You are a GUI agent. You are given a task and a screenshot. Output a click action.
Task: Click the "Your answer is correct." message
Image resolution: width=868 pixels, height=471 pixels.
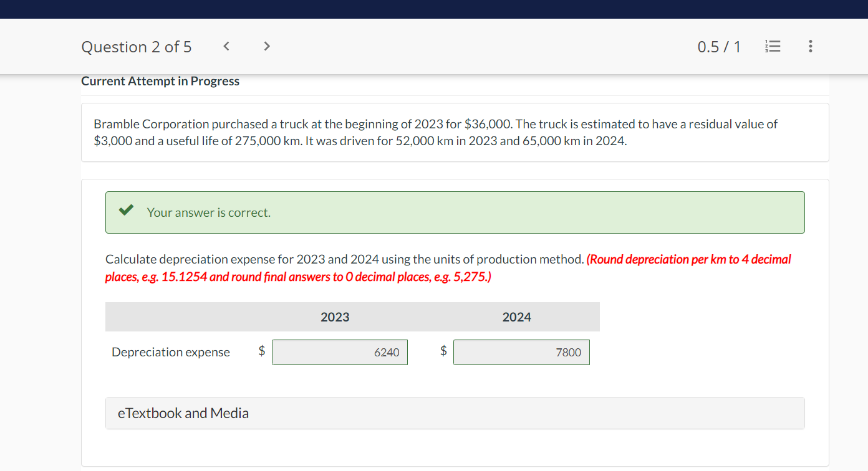[209, 212]
